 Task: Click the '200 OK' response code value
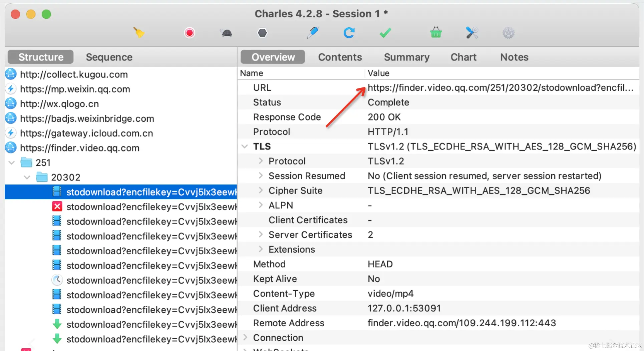pos(384,117)
